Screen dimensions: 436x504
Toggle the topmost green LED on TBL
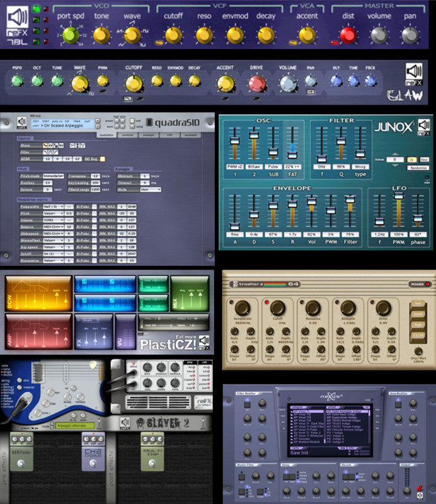tap(36, 9)
